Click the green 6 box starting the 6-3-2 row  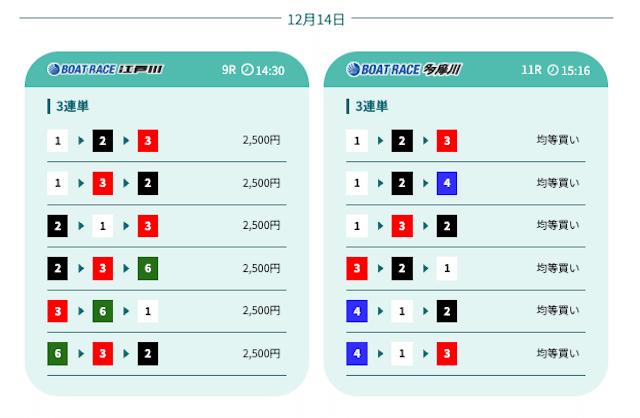pyautogui.click(x=58, y=353)
